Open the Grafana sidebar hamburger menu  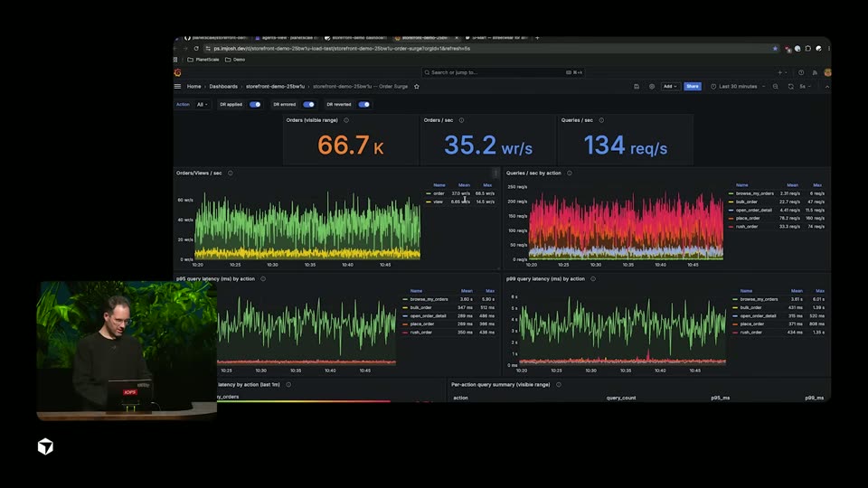pos(178,87)
